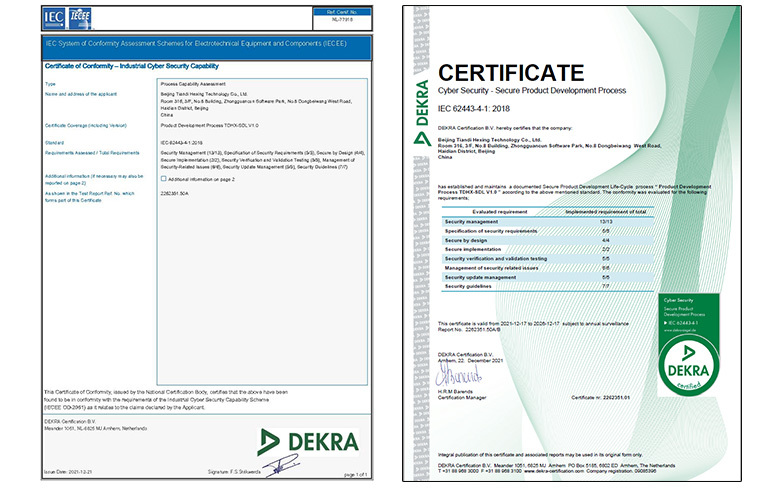Click 'Name and address of the applicant' label
This screenshot has height=499, width=780.
(81, 94)
